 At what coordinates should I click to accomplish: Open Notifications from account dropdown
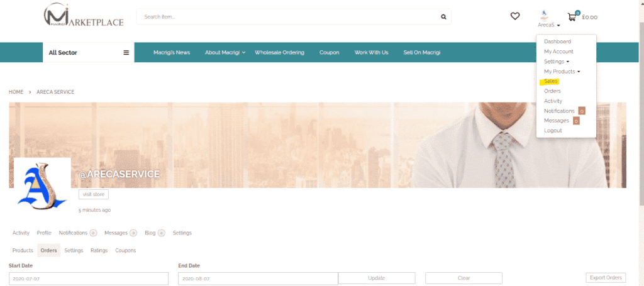click(x=559, y=111)
